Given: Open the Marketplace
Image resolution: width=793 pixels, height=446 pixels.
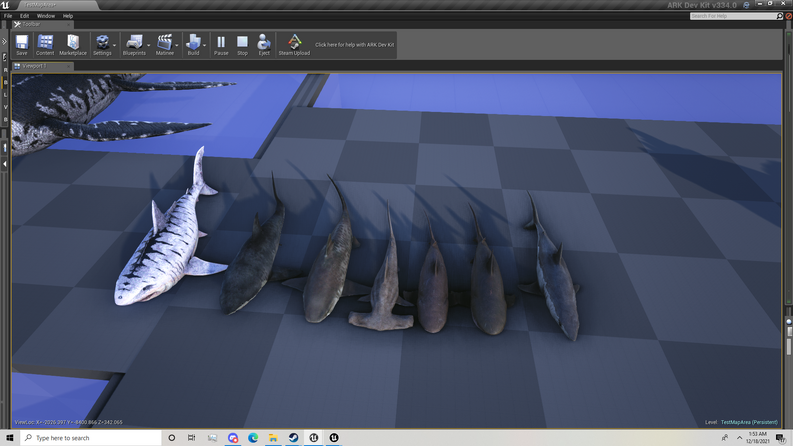Looking at the screenshot, I should coord(73,44).
